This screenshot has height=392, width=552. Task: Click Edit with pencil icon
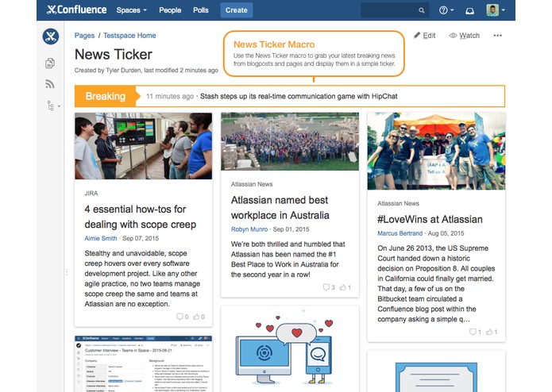tap(425, 36)
